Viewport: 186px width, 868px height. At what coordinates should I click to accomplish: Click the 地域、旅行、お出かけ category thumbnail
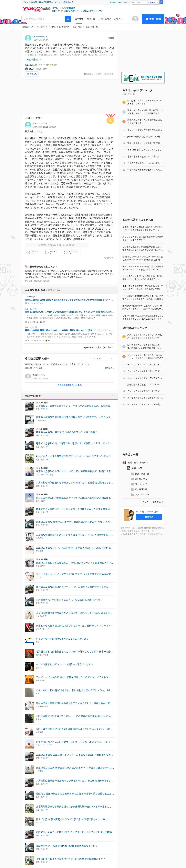124,463
